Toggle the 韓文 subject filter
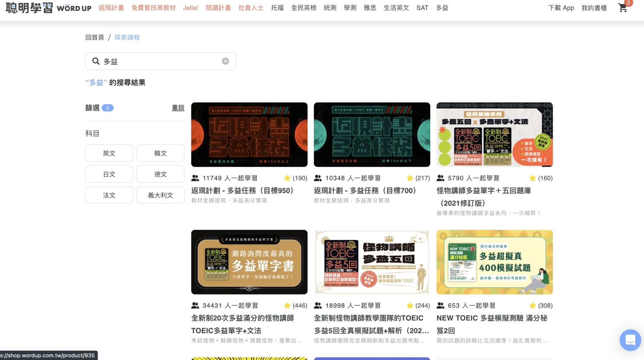The image size is (644, 360). tap(160, 153)
